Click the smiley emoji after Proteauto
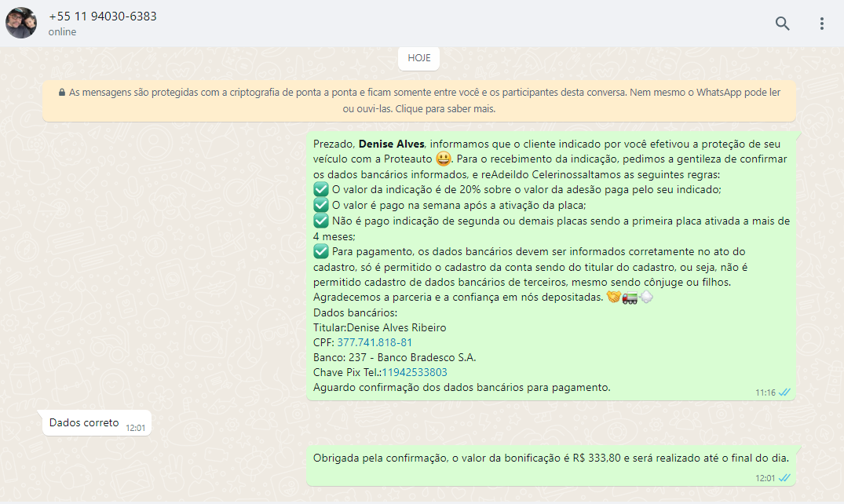This screenshot has height=504, width=844. click(442, 159)
